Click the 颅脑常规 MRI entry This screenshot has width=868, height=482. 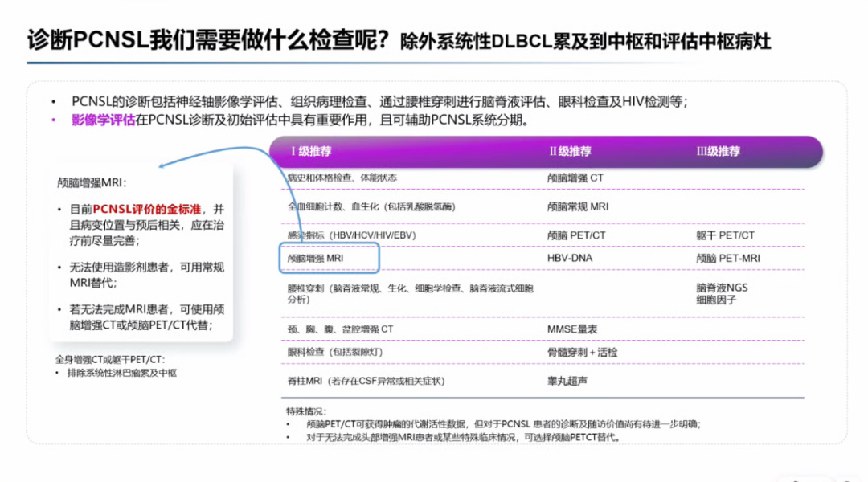tap(577, 206)
